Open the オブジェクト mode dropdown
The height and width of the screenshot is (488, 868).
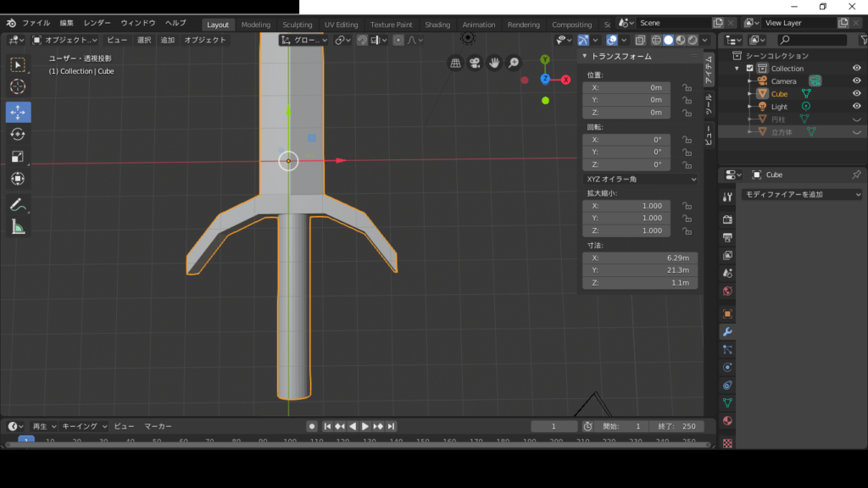pyautogui.click(x=65, y=40)
